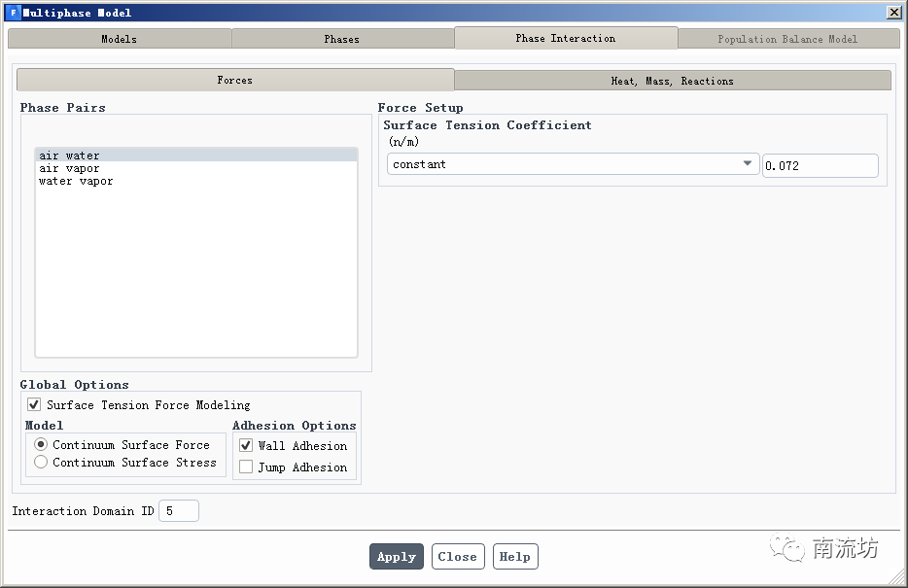Open the surface tension constant dropdown
The image size is (908, 588).
click(573, 164)
